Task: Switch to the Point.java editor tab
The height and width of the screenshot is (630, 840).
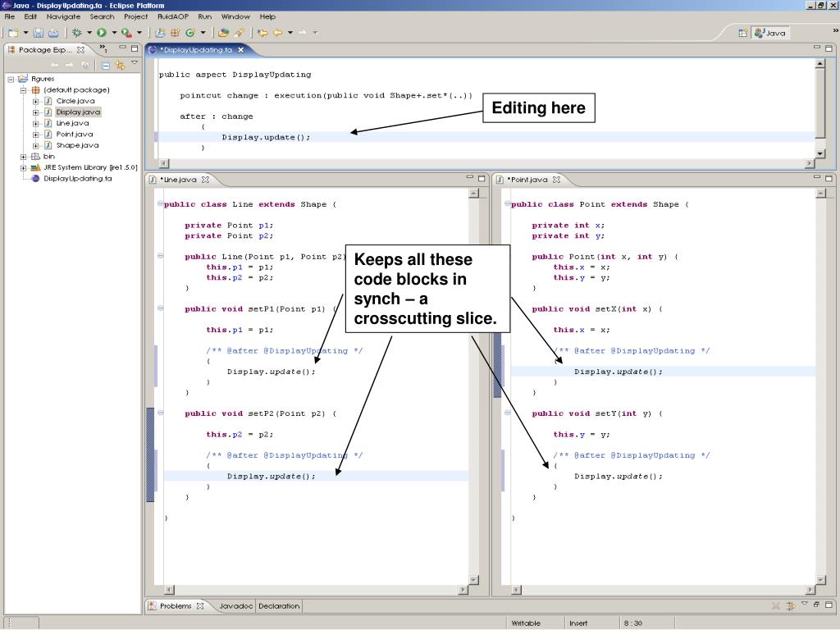Action: pyautogui.click(x=527, y=180)
